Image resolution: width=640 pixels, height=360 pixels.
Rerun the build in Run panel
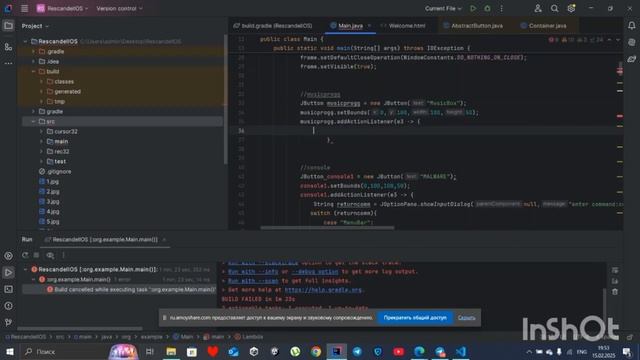point(25,255)
